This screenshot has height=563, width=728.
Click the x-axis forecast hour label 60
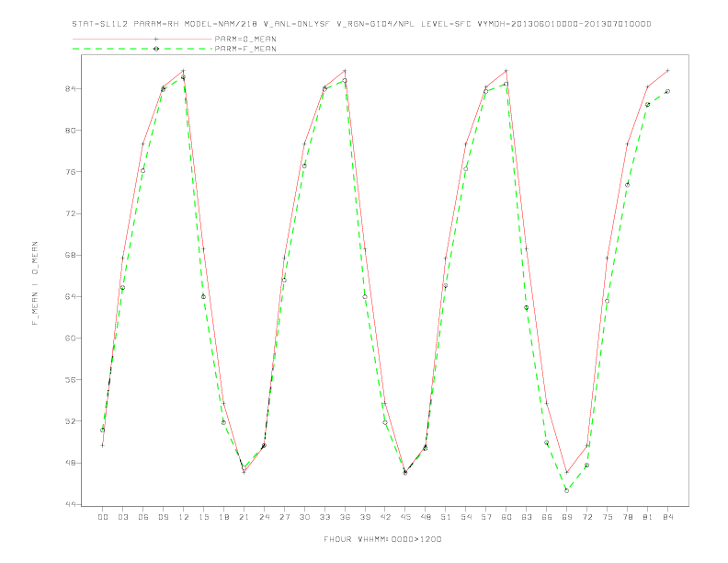[x=506, y=517]
